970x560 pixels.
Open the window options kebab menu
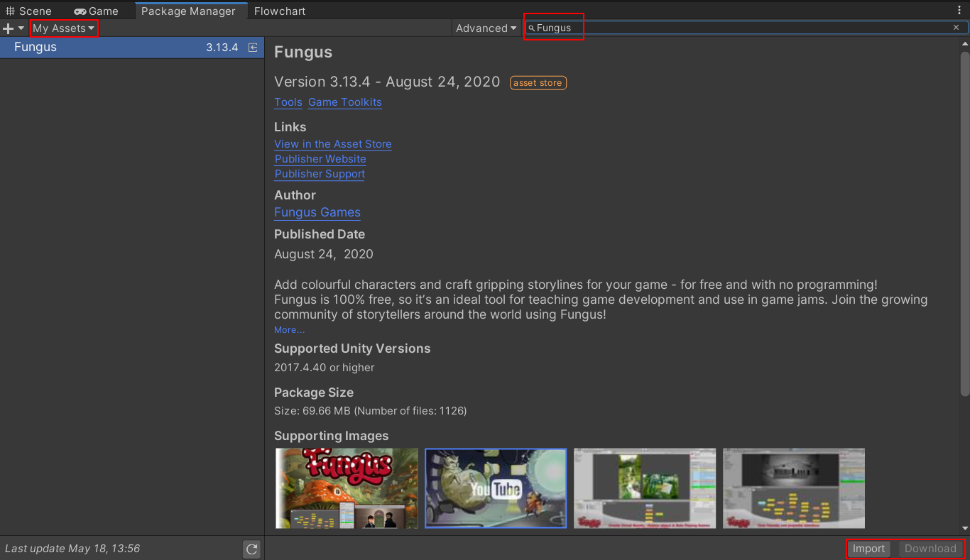click(960, 11)
